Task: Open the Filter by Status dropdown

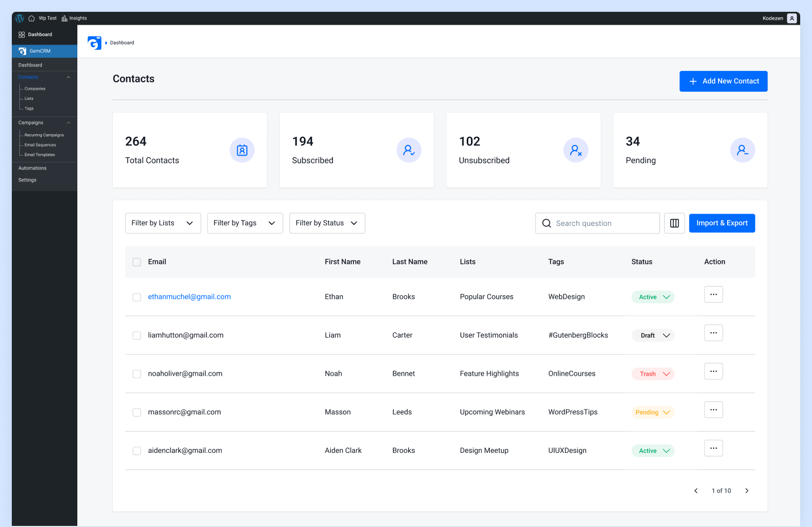Action: click(327, 223)
